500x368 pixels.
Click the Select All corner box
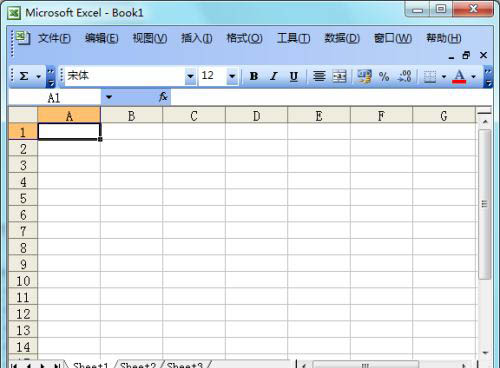click(23, 115)
